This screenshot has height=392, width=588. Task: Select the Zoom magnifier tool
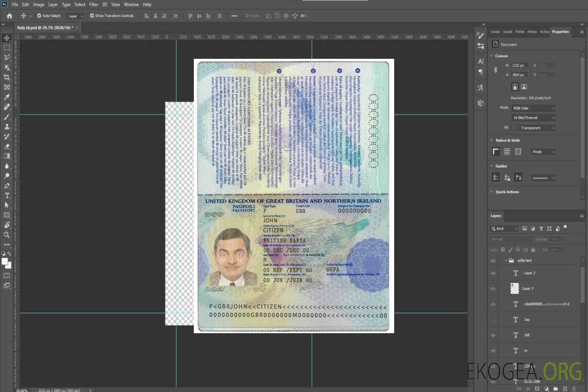pos(7,235)
